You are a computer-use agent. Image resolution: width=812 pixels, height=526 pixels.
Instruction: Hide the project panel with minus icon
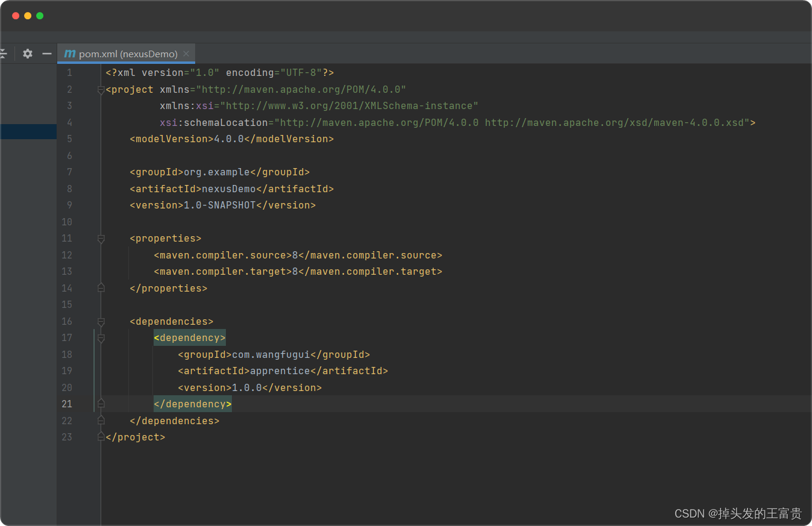point(47,54)
